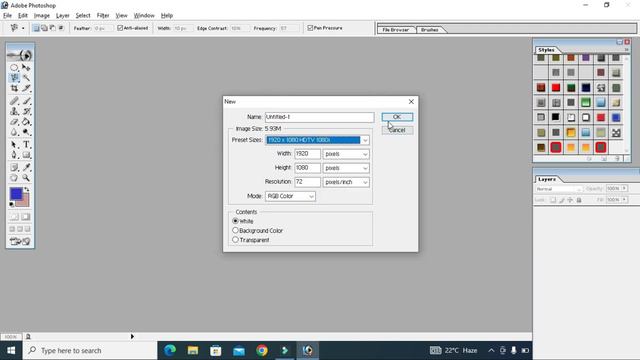Enable Intersect with selection mode

pyautogui.click(x=61, y=28)
